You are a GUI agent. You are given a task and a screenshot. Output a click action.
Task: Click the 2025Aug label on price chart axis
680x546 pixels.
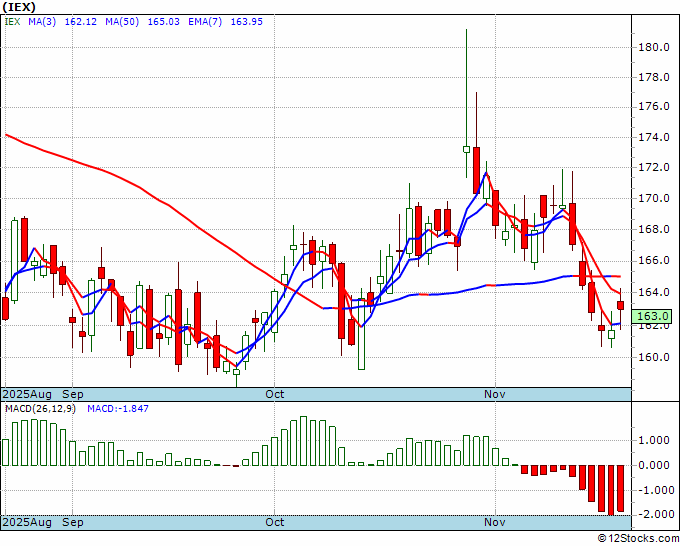coord(27,394)
